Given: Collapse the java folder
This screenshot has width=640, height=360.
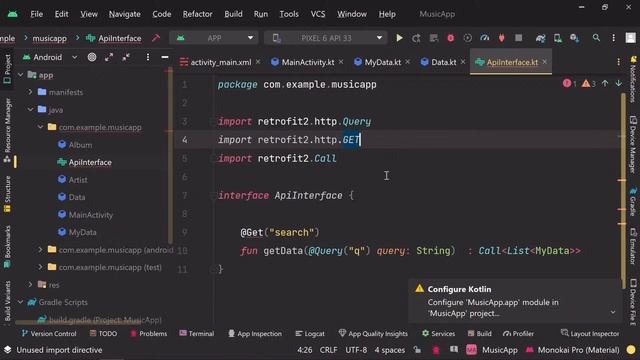Looking at the screenshot, I should coord(31,110).
